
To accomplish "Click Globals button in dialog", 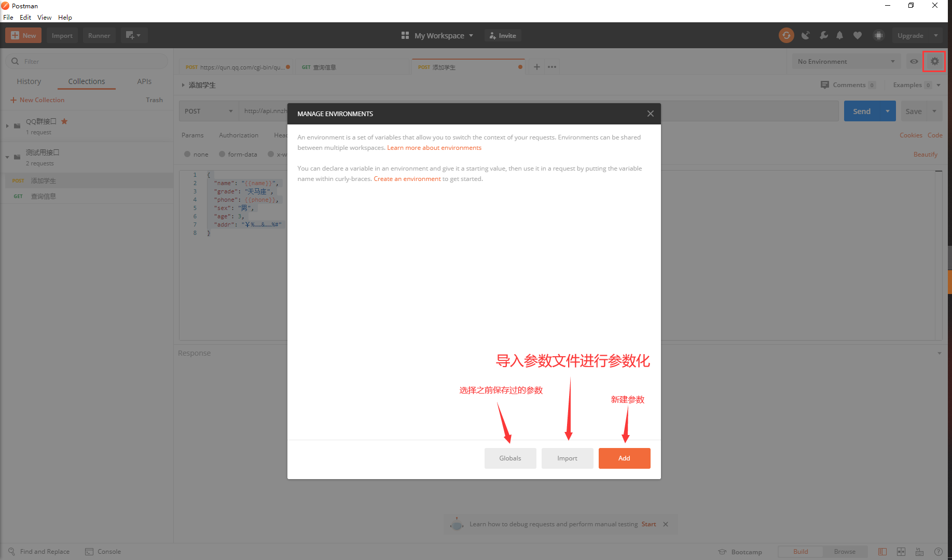I will (511, 458).
